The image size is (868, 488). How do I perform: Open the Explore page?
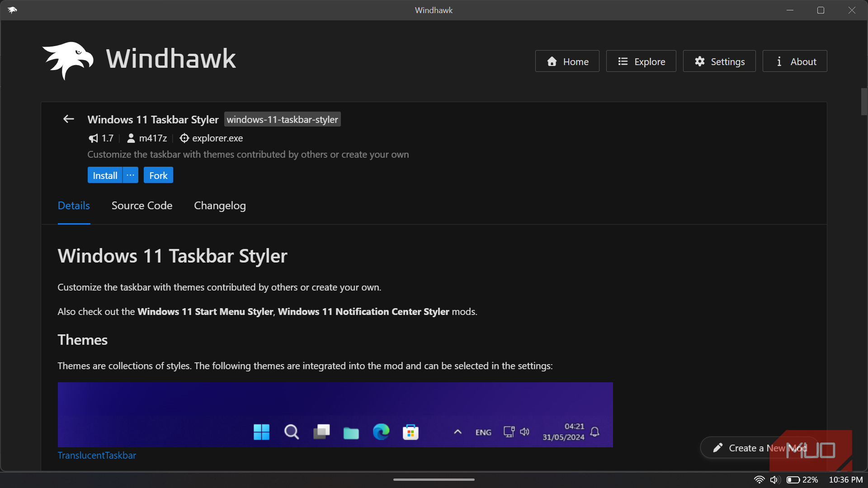641,61
